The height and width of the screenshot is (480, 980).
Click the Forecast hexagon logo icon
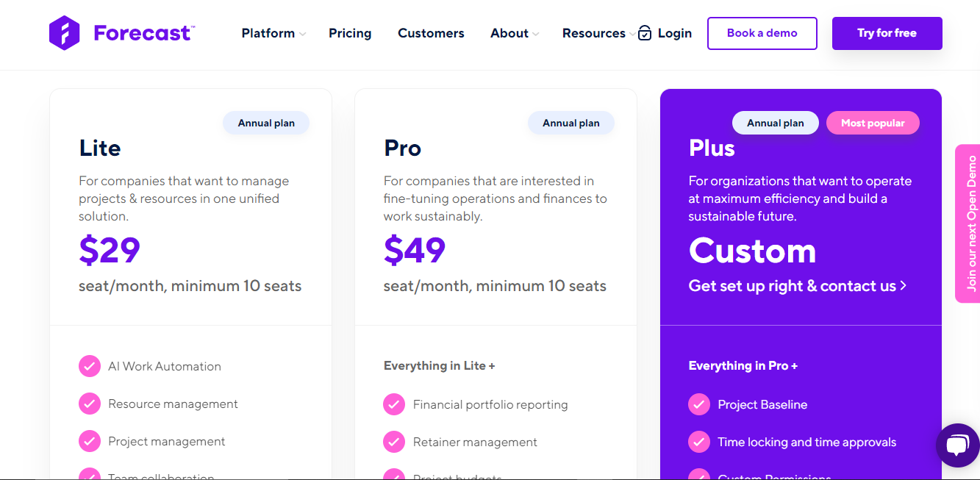tap(64, 33)
